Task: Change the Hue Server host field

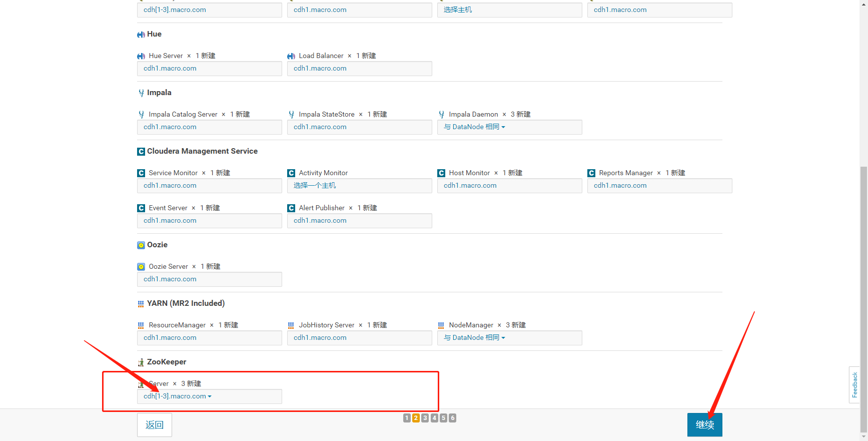Action: click(x=209, y=69)
